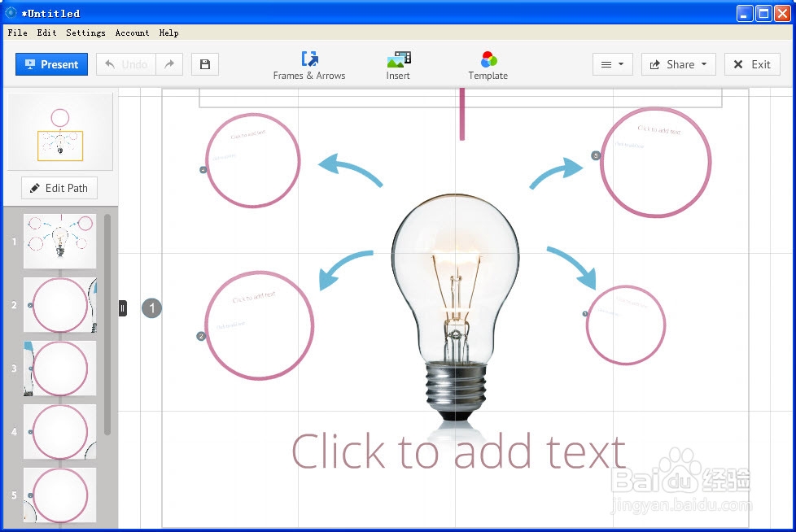Select the blue arrow pointing upper-left
This screenshot has height=532, width=796.
click(x=350, y=170)
